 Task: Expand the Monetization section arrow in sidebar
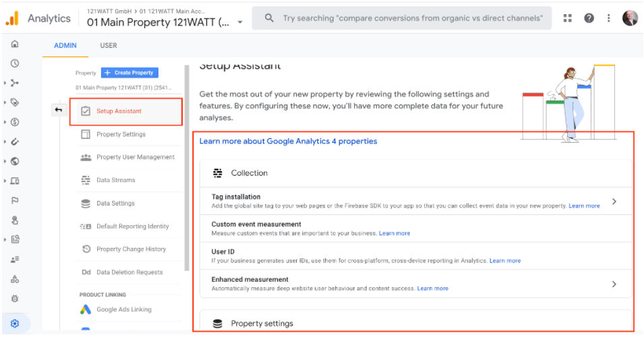5,122
